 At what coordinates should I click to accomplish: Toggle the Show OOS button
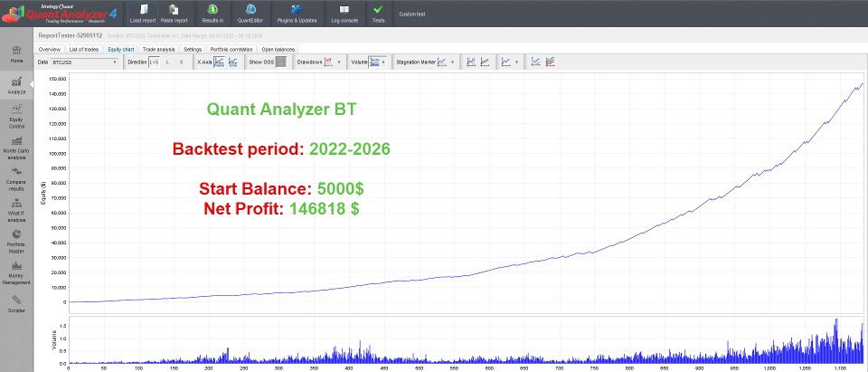coord(281,62)
